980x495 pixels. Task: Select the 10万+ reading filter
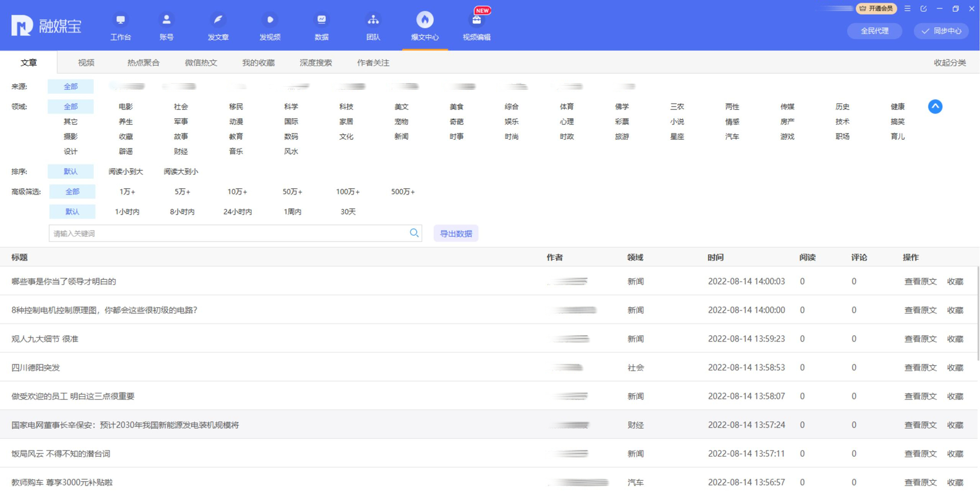237,192
